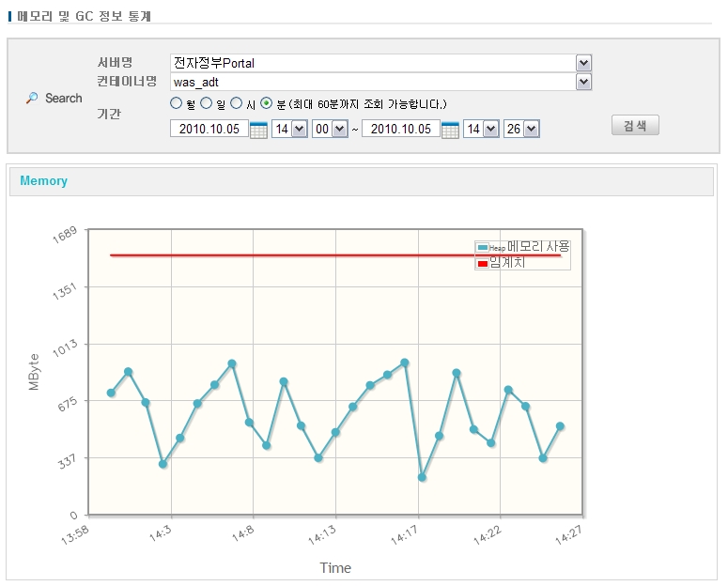Open the end hour dropdown
This screenshot has width=728, height=586.
tap(491, 130)
